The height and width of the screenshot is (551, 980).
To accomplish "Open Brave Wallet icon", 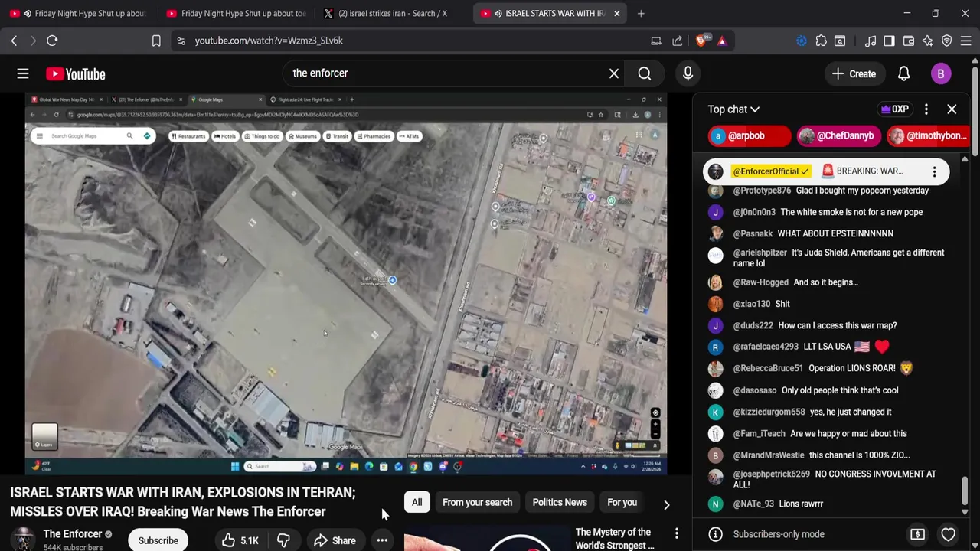I will click(x=909, y=41).
